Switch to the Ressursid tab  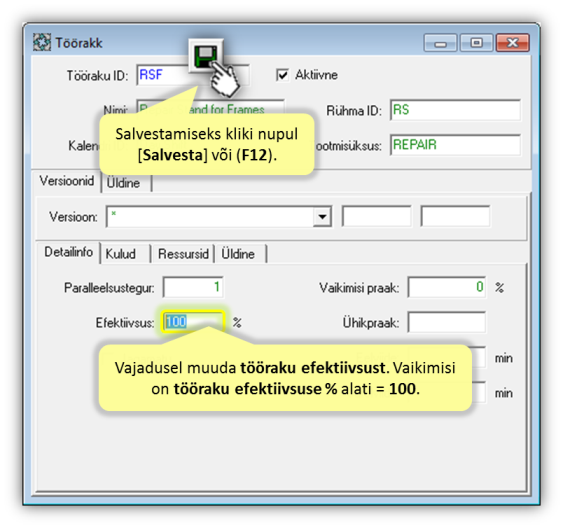click(183, 254)
